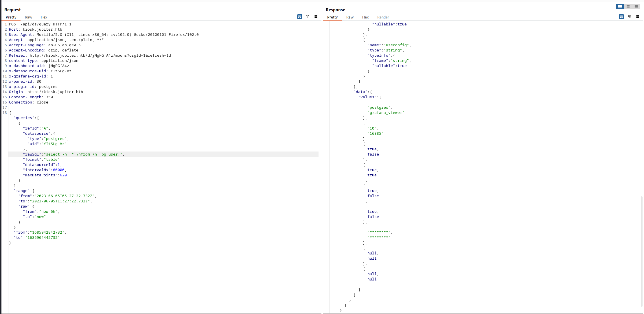Select side-by-side split layout

pos(620,6)
